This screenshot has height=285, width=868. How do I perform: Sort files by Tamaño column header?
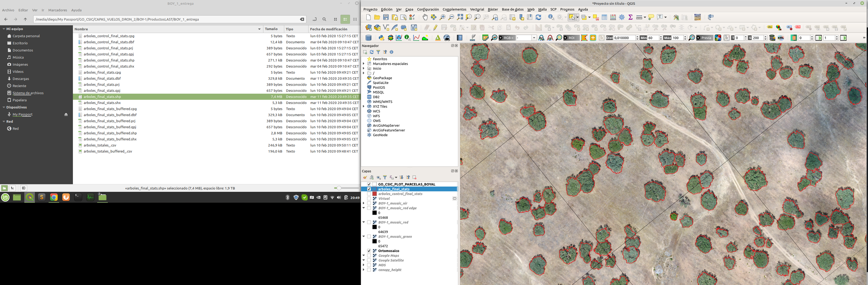(x=271, y=29)
